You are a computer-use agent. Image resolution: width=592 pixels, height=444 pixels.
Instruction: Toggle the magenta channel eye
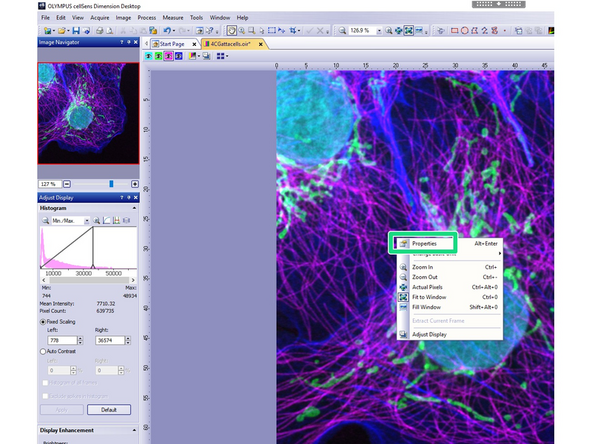pos(168,56)
